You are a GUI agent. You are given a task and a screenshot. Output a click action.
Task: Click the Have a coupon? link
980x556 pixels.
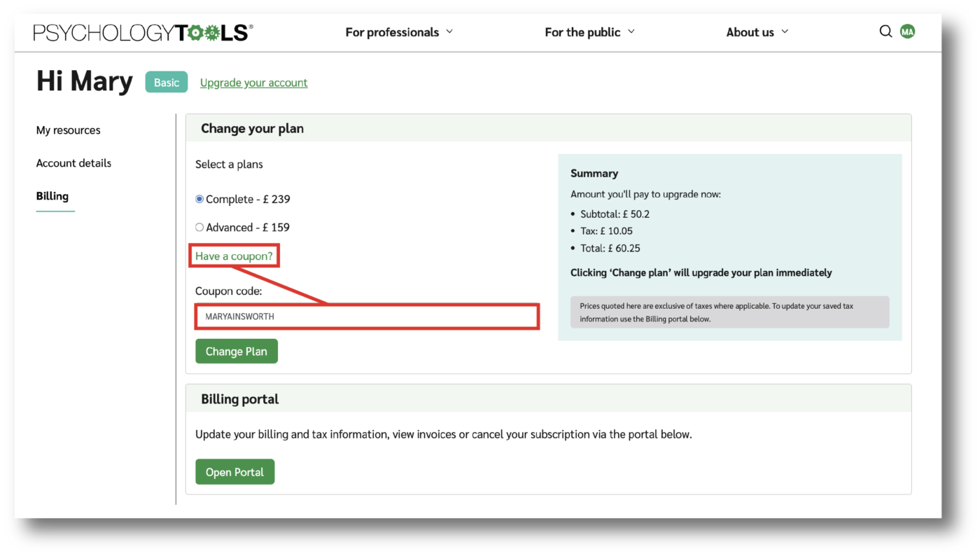click(x=234, y=256)
